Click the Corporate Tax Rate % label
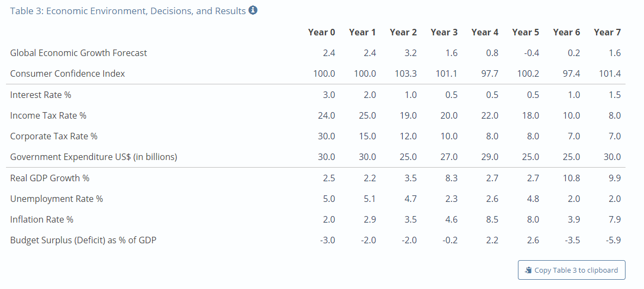This screenshot has height=289, width=644. pyautogui.click(x=54, y=137)
